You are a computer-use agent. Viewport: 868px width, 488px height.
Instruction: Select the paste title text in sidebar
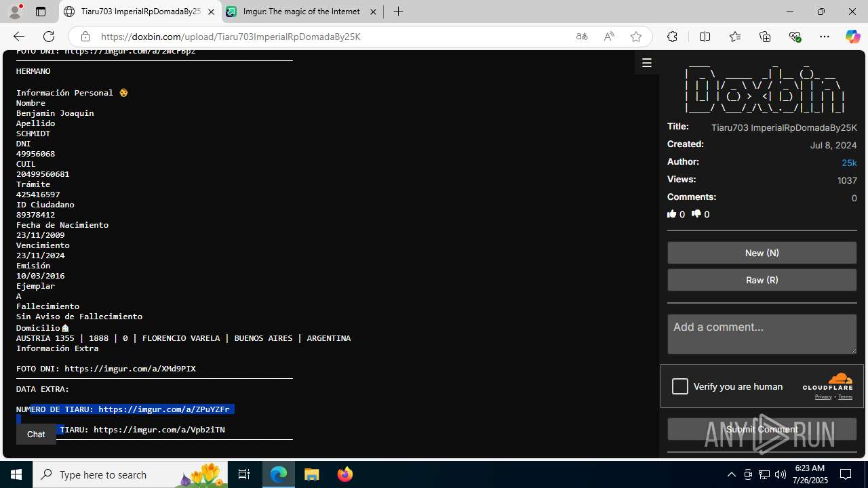(x=784, y=127)
